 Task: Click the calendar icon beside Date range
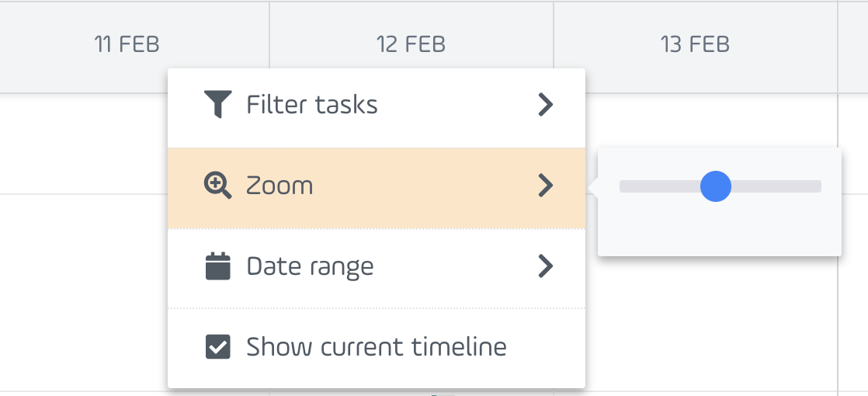click(217, 266)
